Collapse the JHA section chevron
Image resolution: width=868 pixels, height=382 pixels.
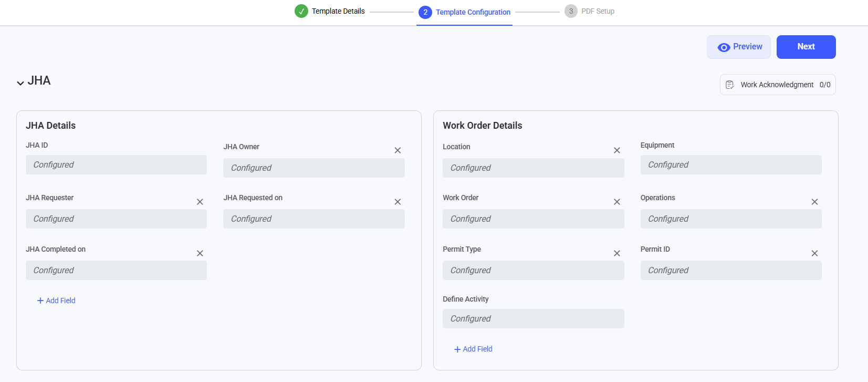pos(20,82)
